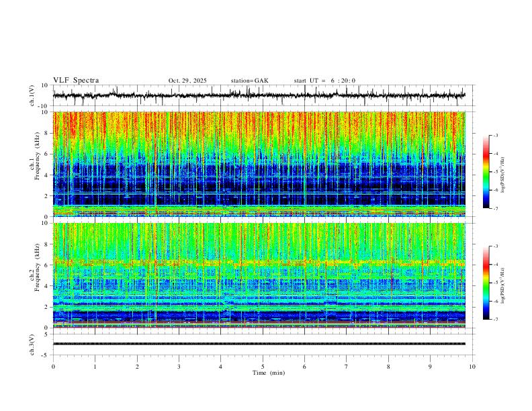Click the ch.1 PSD color bar
Viewport: 532px width, 411px height.
coord(486,172)
